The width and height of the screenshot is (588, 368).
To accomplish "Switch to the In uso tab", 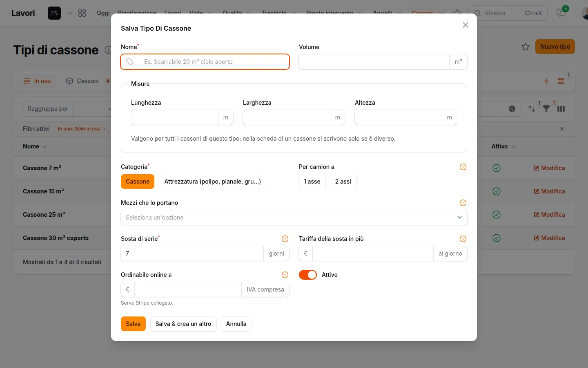I will 37,81.
